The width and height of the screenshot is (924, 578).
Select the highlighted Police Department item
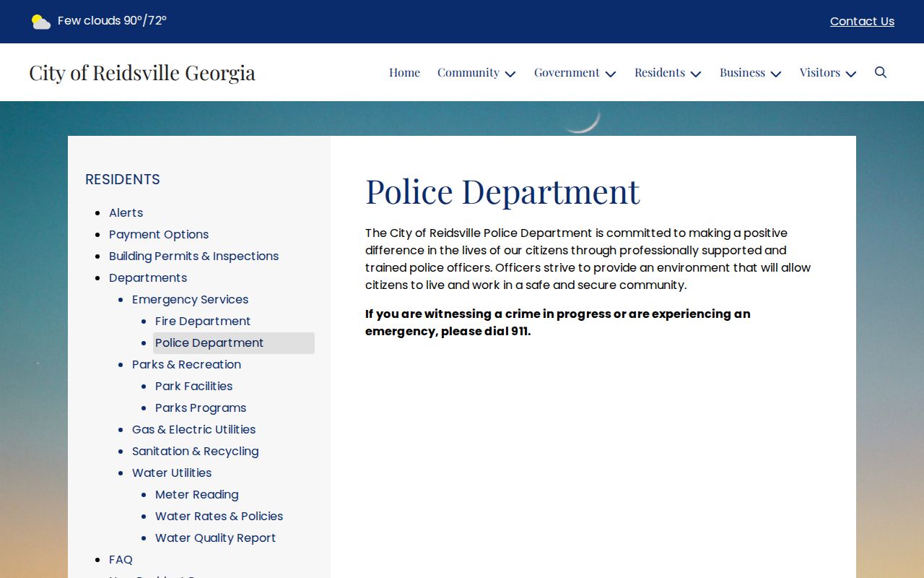[x=234, y=343]
